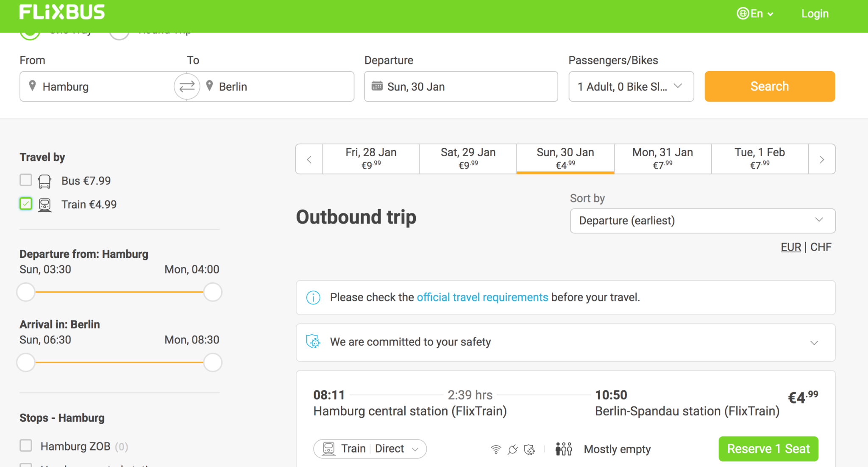Enable the Bus travel filter

(26, 180)
